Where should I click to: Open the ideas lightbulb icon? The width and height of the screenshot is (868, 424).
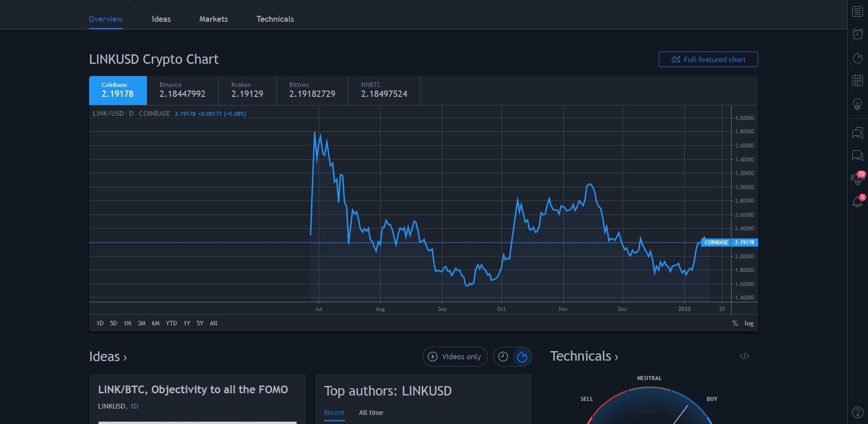(x=857, y=104)
